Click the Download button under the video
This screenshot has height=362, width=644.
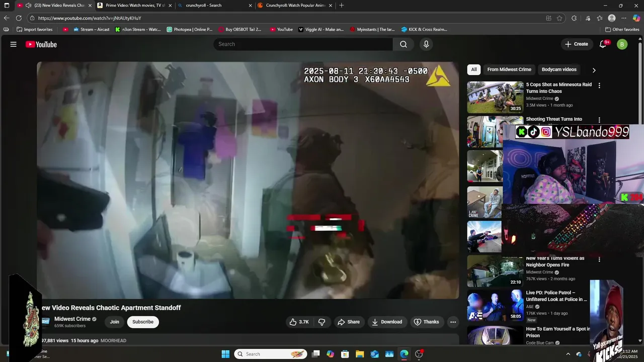coord(387,322)
